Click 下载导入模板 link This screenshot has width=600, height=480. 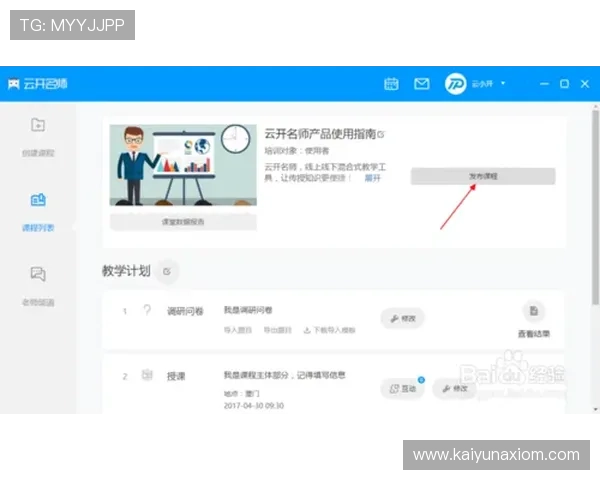329,330
